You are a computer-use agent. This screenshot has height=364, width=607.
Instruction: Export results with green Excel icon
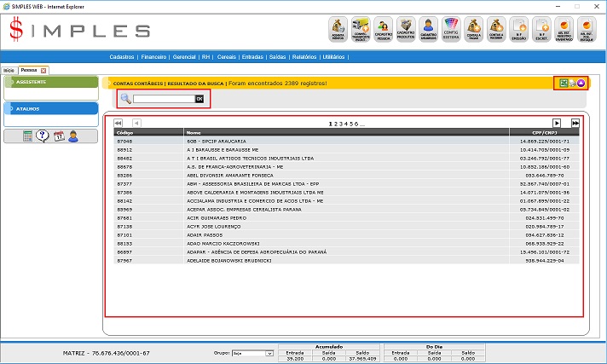pyautogui.click(x=562, y=83)
